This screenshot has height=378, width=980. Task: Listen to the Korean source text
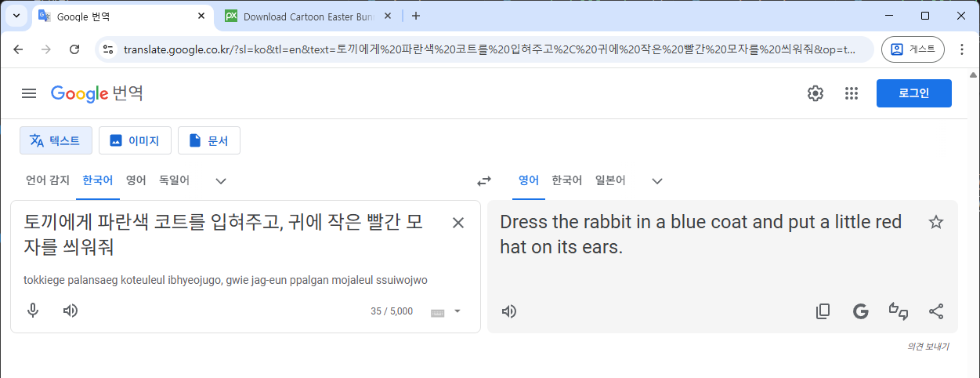(x=71, y=311)
